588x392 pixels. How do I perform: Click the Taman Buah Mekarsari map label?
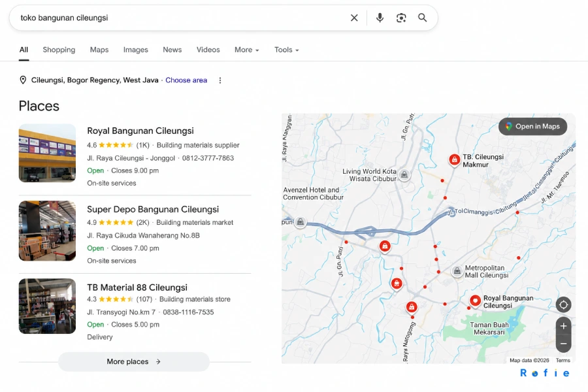(489, 328)
